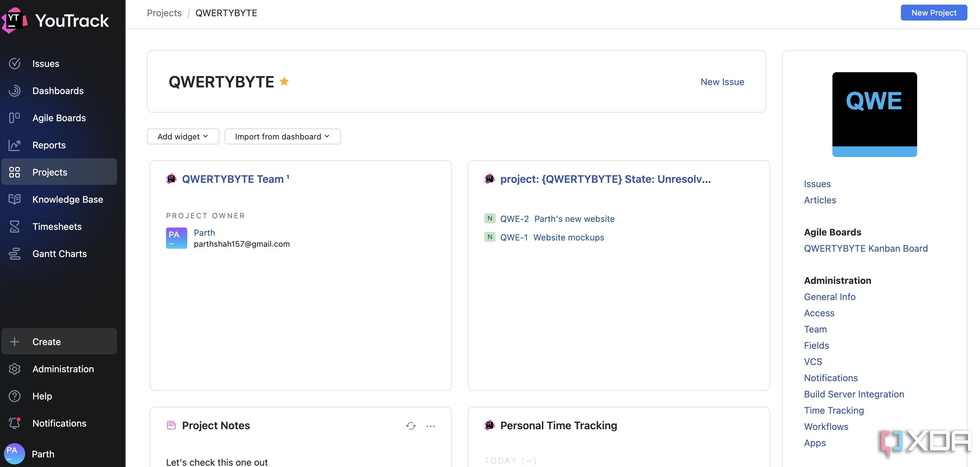Open Reports via the chart icon
The image size is (980, 467).
(x=15, y=145)
